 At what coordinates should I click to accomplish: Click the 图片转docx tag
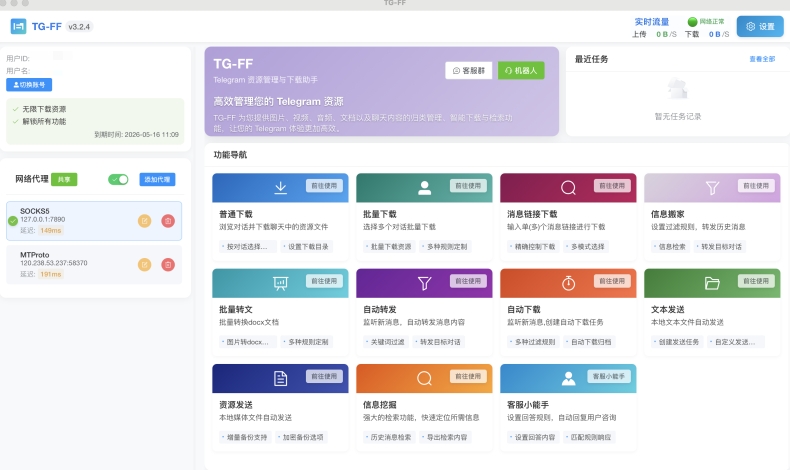[247, 342]
